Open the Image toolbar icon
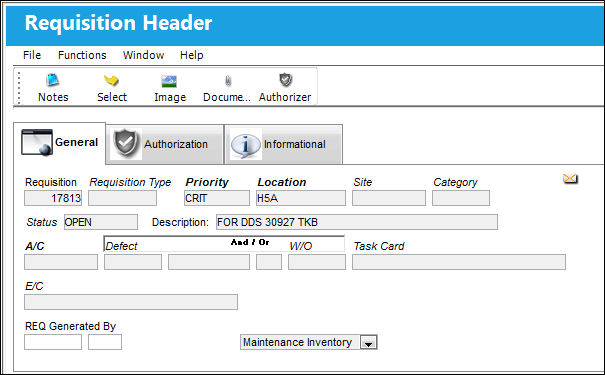Screen dimensions: 605x375 coord(169,81)
